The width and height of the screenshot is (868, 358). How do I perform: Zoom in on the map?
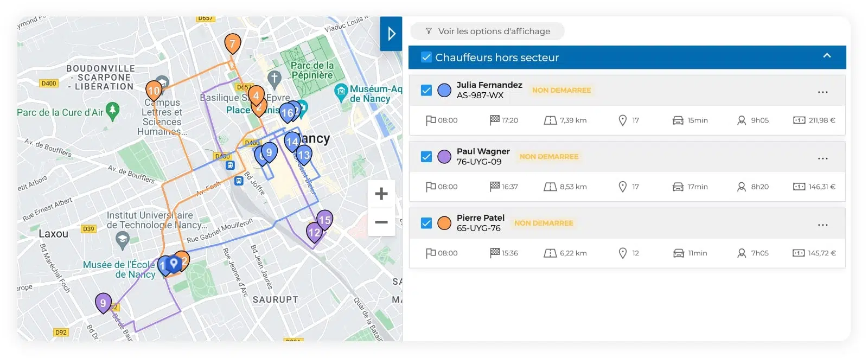coord(381,194)
